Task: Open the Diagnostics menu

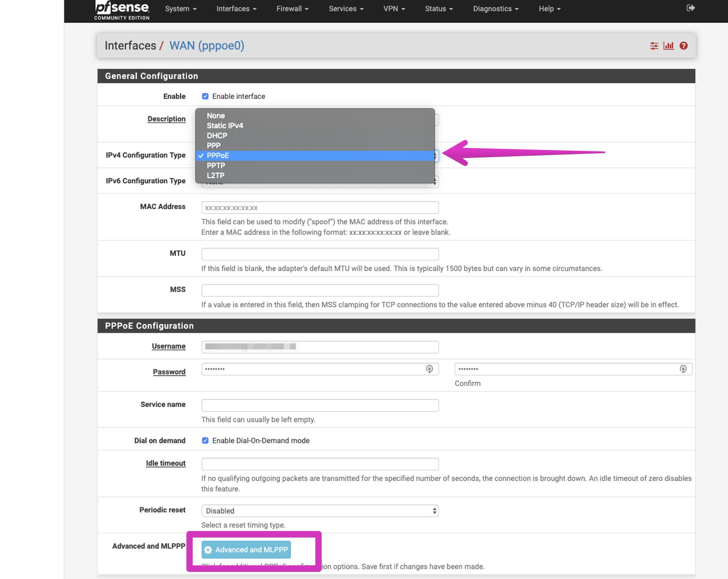Action: coord(495,9)
